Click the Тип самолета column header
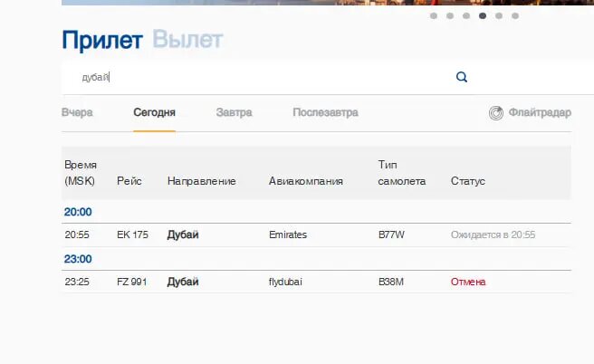 click(402, 173)
